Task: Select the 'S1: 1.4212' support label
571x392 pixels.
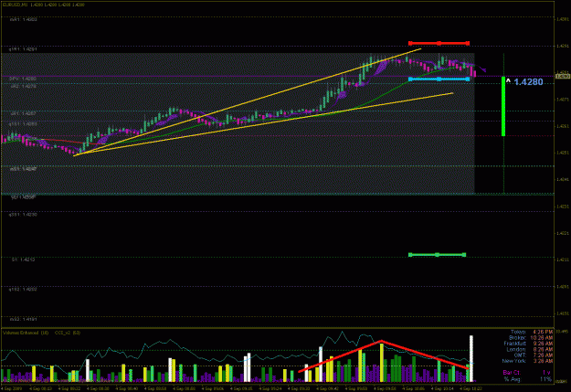Action: coord(23,260)
